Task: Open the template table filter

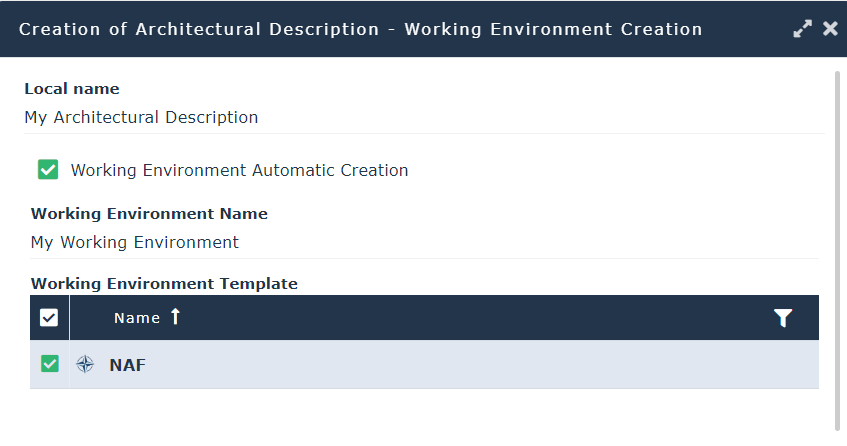Action: [x=783, y=318]
